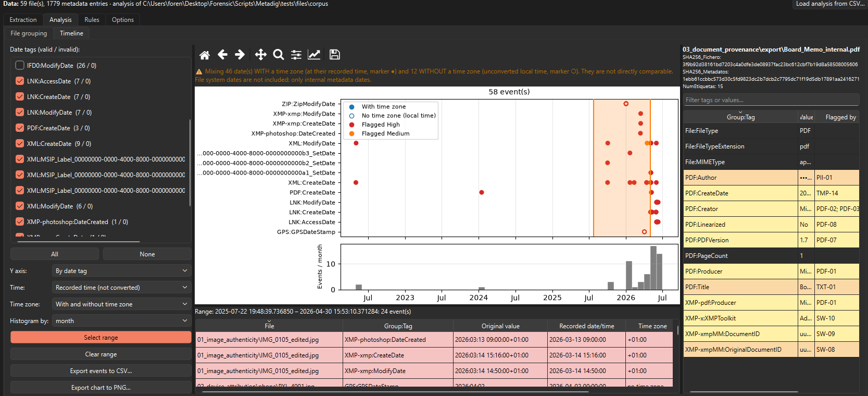The width and height of the screenshot is (868, 396).
Task: Click Export events to CSV button
Action: (x=101, y=371)
